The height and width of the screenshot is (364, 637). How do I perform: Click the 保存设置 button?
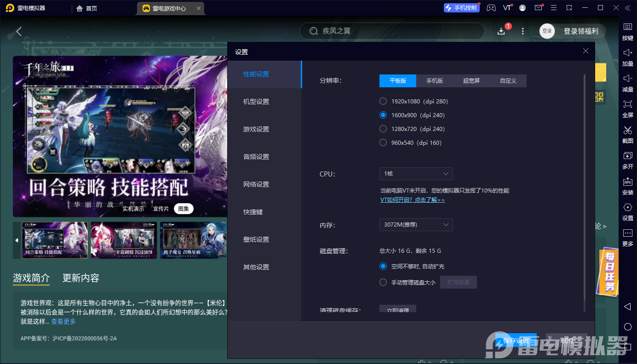pos(516,341)
